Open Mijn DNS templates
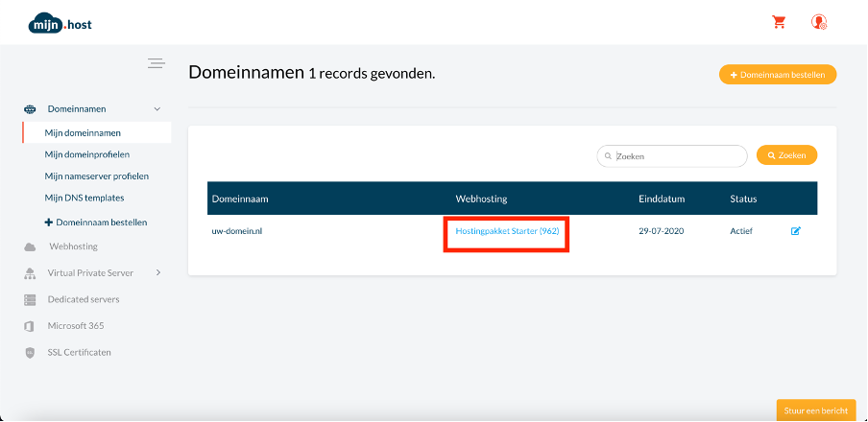The height and width of the screenshot is (422, 868). [x=84, y=198]
